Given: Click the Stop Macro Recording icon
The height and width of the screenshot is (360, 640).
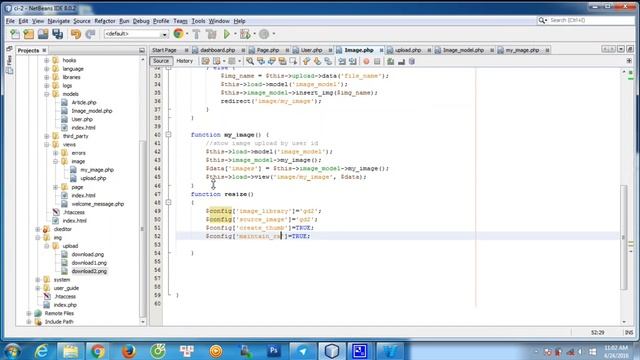Looking at the screenshot, I should (377, 61).
